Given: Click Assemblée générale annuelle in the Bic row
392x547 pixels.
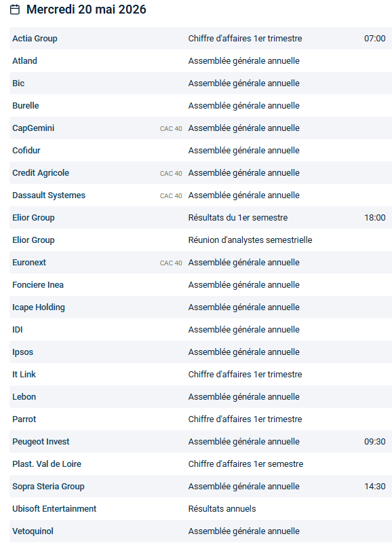Looking at the screenshot, I should [243, 83].
